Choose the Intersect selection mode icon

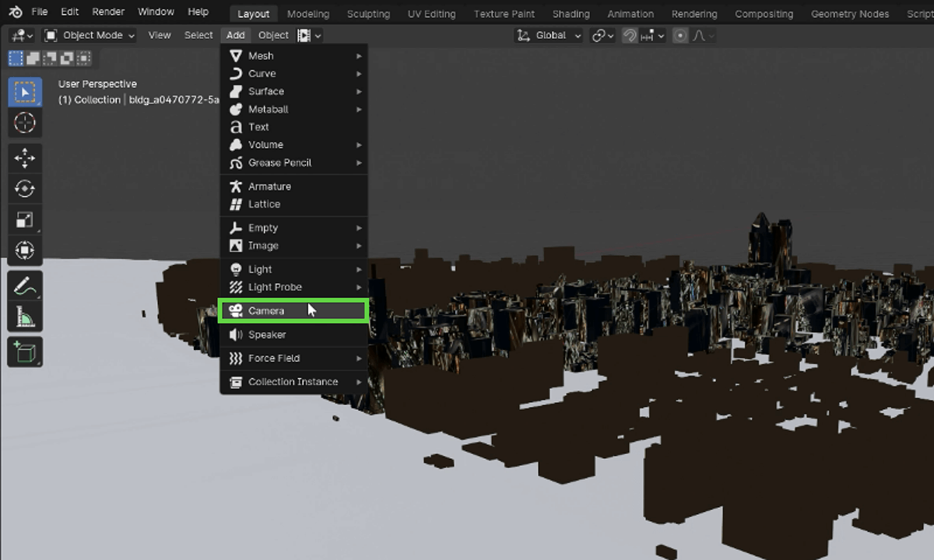(x=84, y=58)
